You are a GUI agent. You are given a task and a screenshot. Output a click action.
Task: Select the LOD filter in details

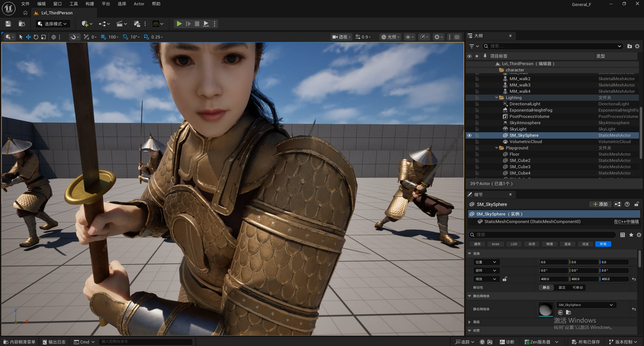coord(514,244)
